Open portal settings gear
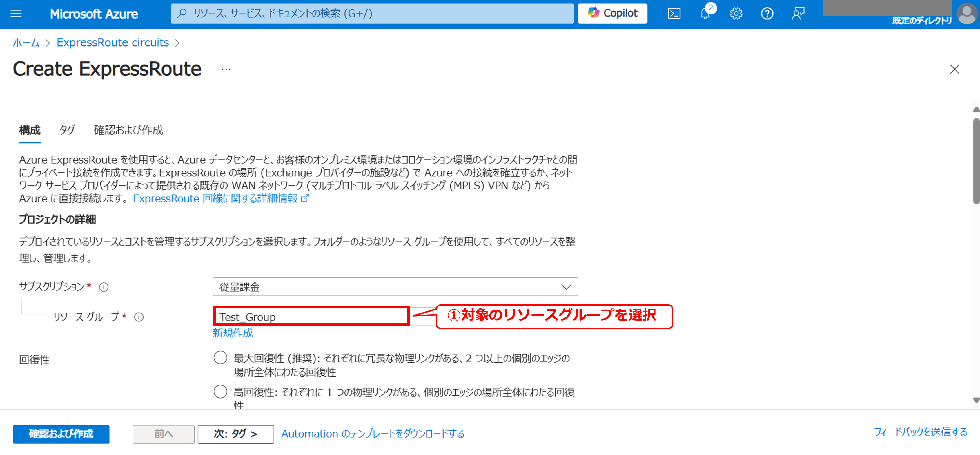980x455 pixels. [x=736, y=14]
